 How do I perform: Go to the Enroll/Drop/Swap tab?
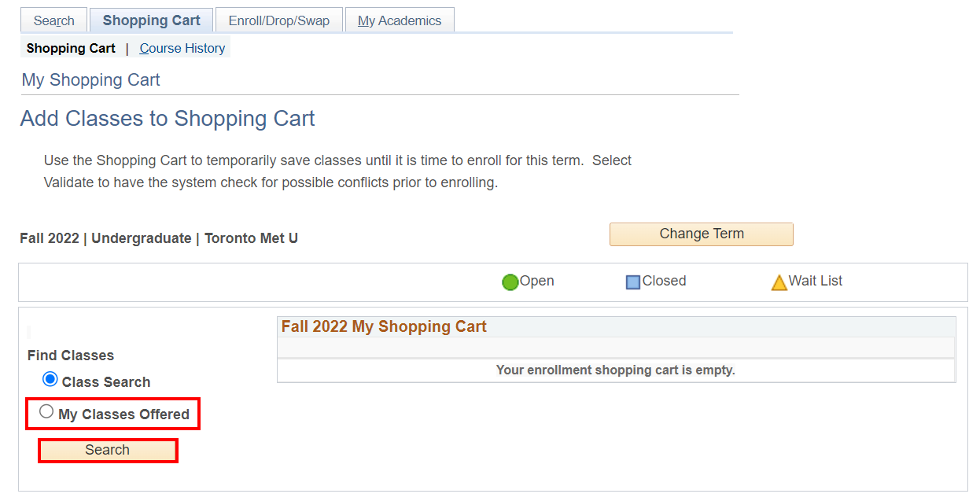point(279,20)
